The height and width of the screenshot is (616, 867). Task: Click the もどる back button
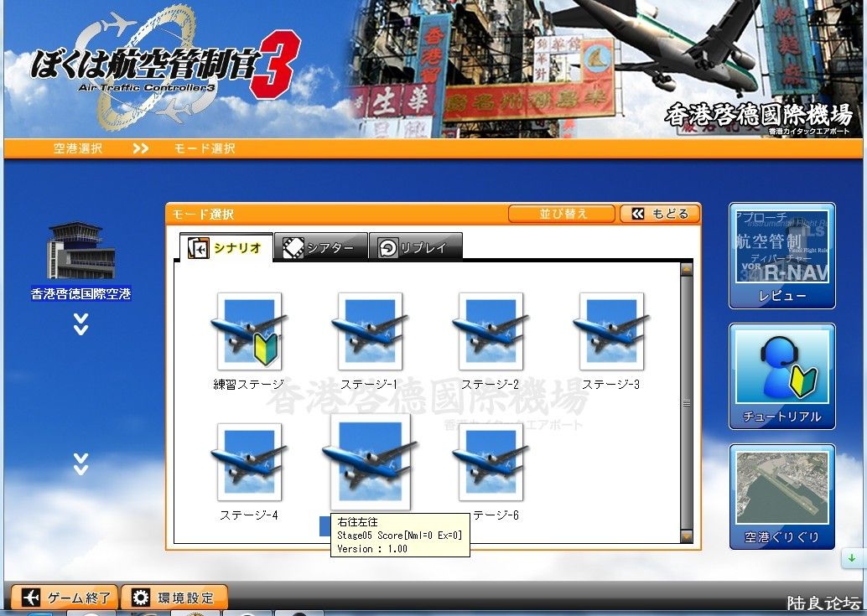pos(660,214)
